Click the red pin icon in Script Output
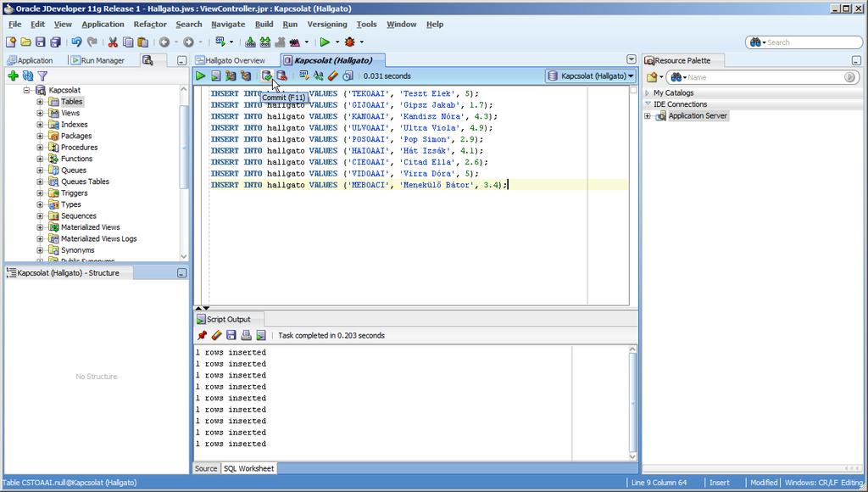868x492 pixels. tap(202, 335)
